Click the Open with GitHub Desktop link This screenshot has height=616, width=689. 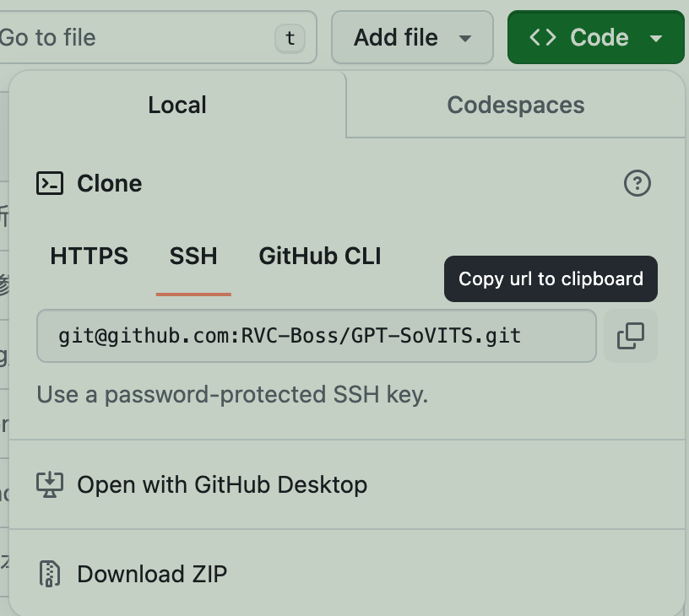coord(222,484)
